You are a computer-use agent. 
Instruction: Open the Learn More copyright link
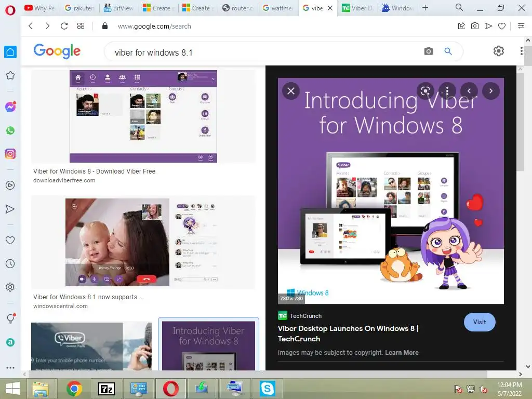(x=402, y=353)
